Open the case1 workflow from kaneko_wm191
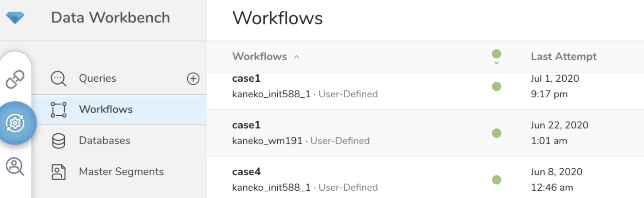This screenshot has width=644, height=198. coord(247,125)
